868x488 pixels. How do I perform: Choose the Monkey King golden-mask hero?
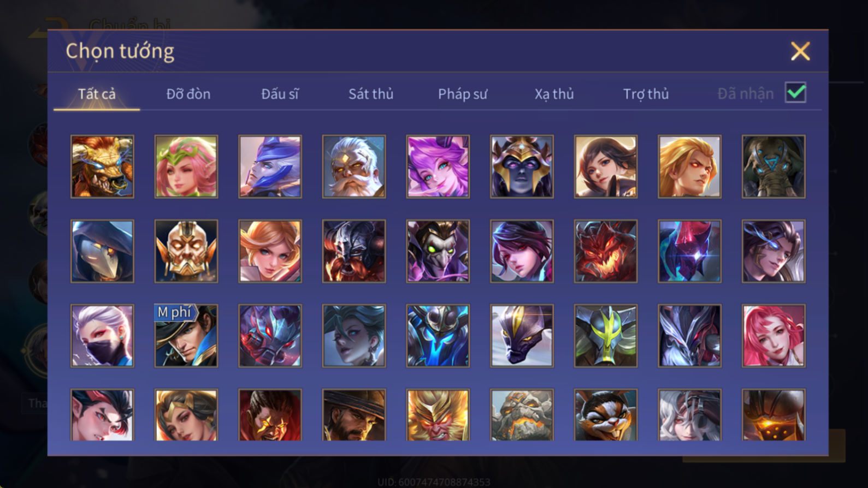coord(438,415)
